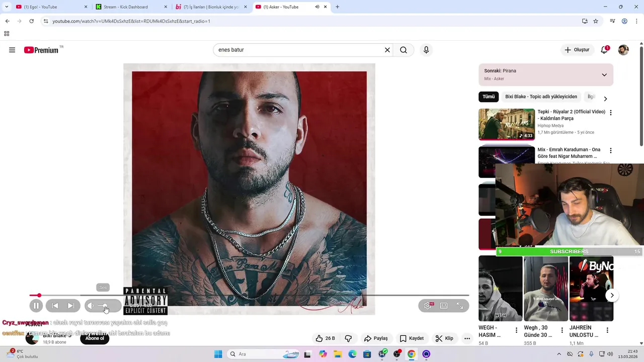Screen dimensions: 644x362
Task: Open the WEGH - HASIM short thumbnail
Action: coord(500,289)
